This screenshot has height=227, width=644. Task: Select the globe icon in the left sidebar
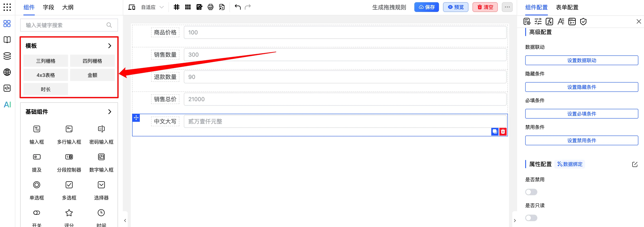[7, 72]
